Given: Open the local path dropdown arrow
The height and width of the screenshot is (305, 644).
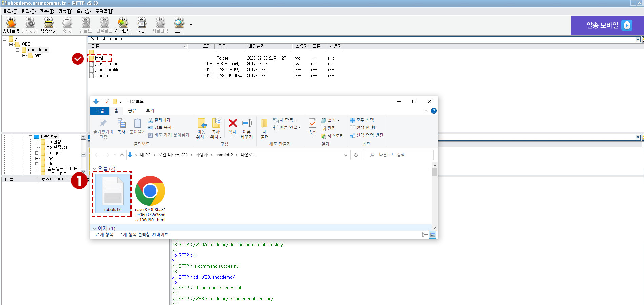Looking at the screenshot, I should (x=638, y=137).
